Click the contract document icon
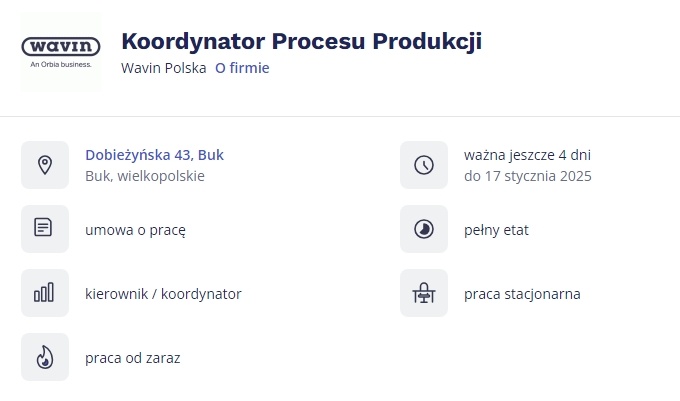The height and width of the screenshot is (401, 680). [45, 229]
